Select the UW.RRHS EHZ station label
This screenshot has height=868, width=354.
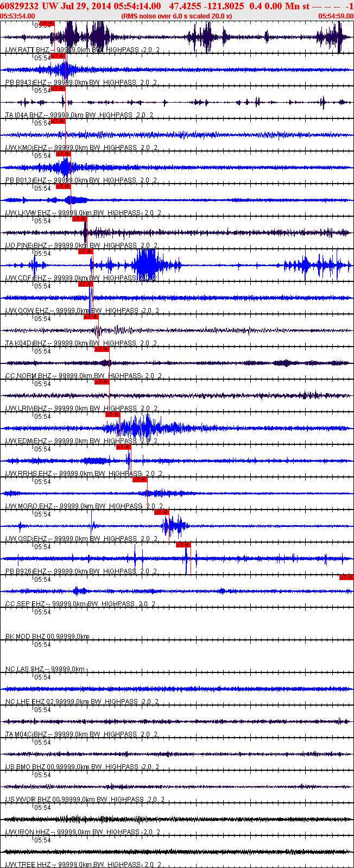85,474
